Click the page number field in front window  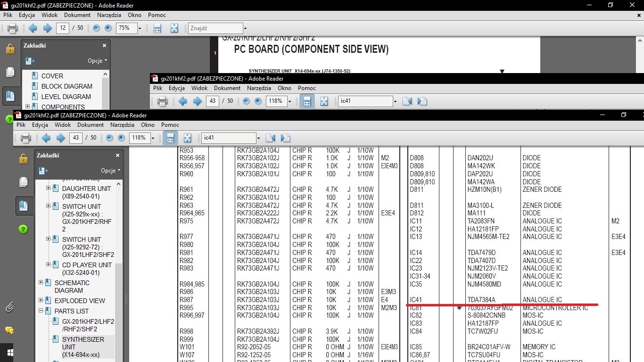coord(75,138)
